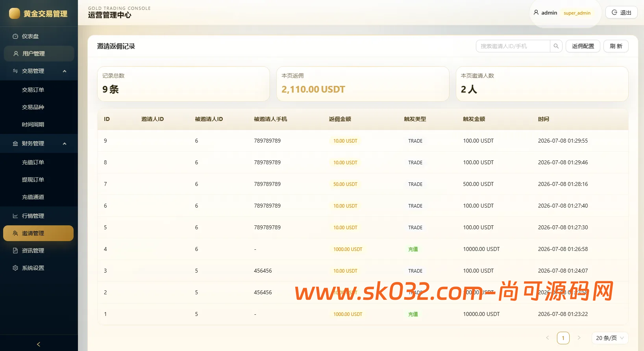Open 资讯管理 menu item
Viewport: 644px width, 351px height.
pos(39,251)
